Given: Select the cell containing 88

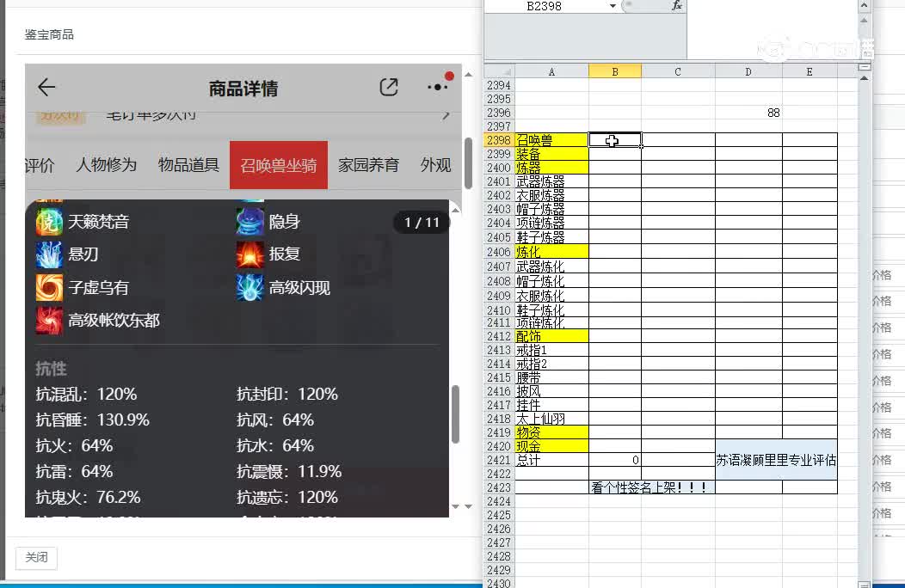Looking at the screenshot, I should point(748,113).
